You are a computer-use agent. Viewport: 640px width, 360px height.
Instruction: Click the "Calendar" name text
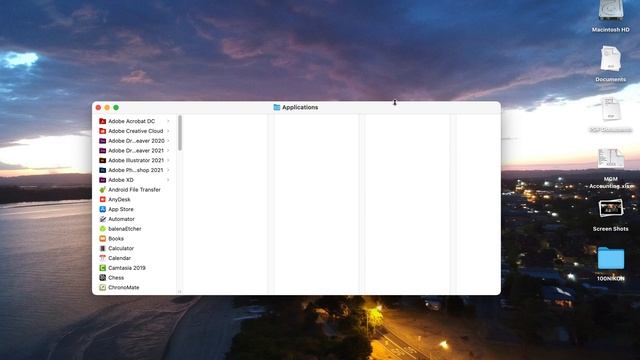tap(120, 258)
